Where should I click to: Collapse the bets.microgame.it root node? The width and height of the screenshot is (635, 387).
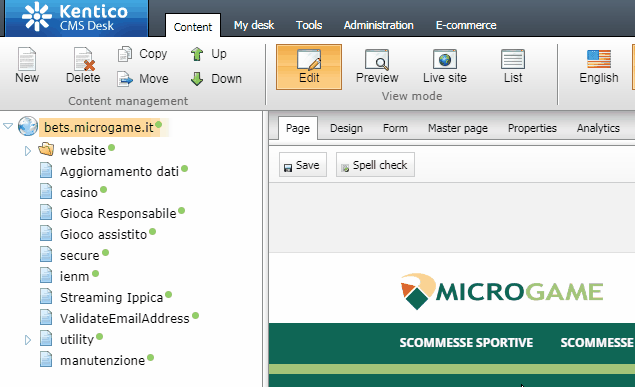[x=8, y=126]
